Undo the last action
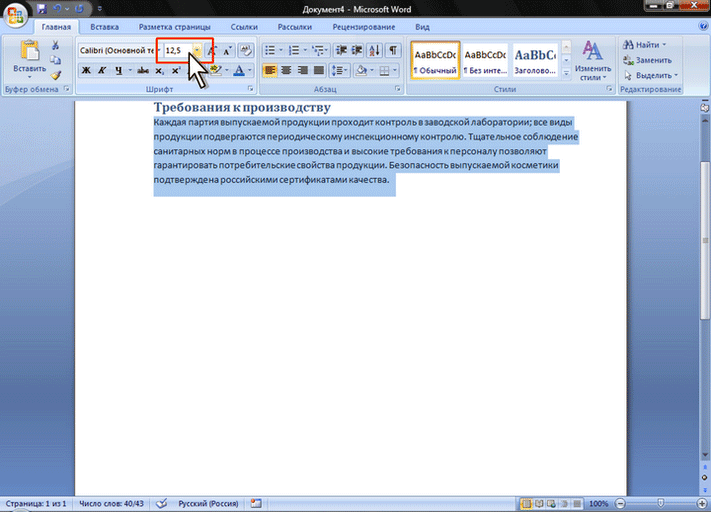The height and width of the screenshot is (512, 711). [57, 9]
